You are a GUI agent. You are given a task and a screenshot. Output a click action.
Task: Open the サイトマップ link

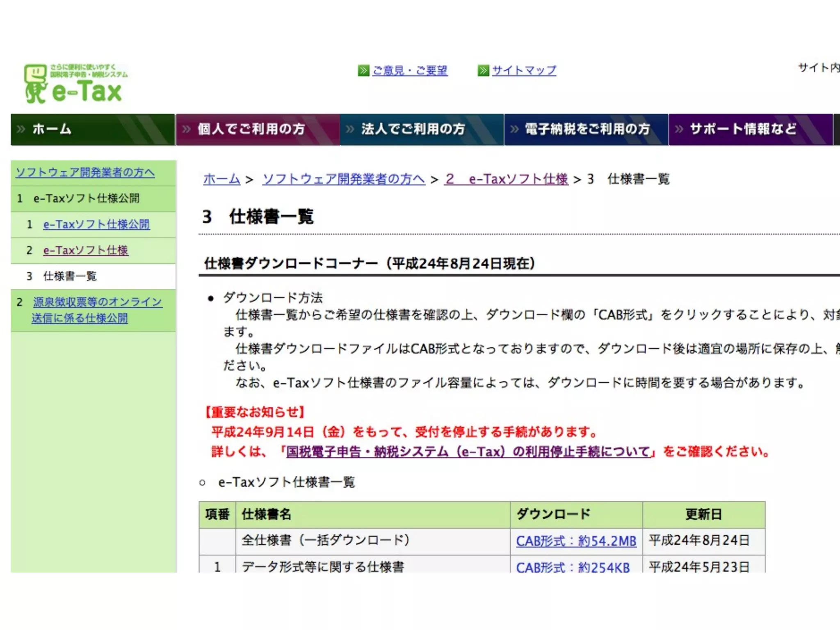pyautogui.click(x=524, y=71)
